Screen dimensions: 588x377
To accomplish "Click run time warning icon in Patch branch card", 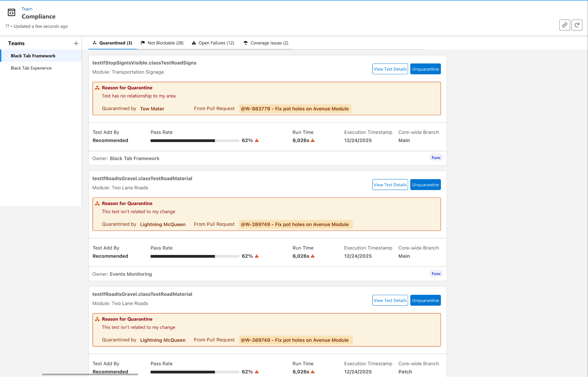I will click(x=313, y=372).
